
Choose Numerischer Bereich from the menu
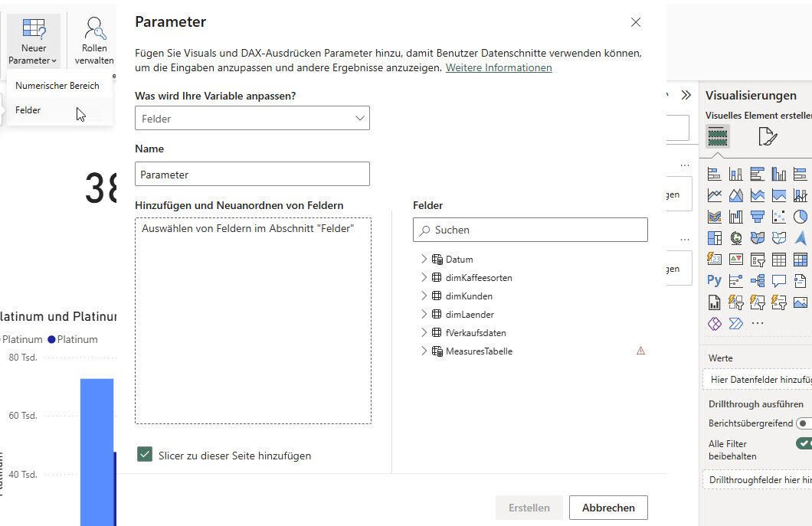coord(57,86)
